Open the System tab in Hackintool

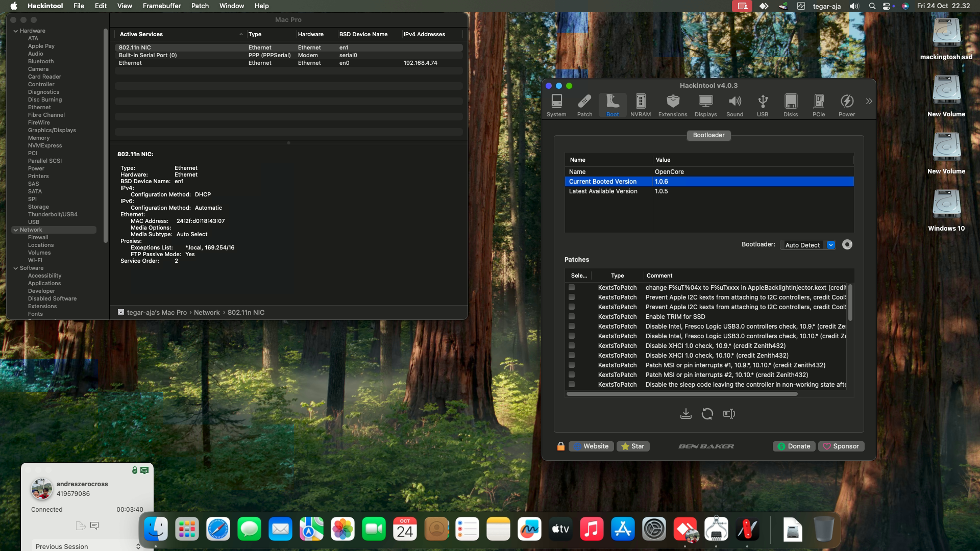(556, 106)
